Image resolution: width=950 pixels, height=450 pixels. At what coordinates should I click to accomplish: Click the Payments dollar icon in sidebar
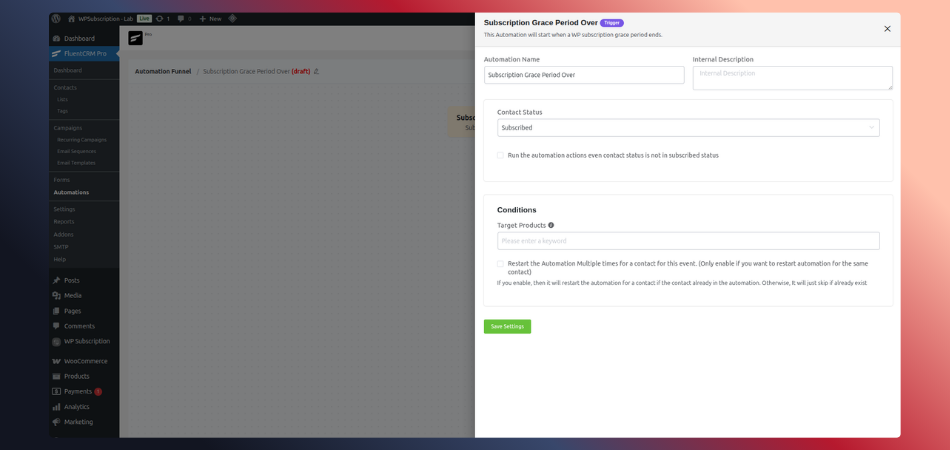point(56,392)
